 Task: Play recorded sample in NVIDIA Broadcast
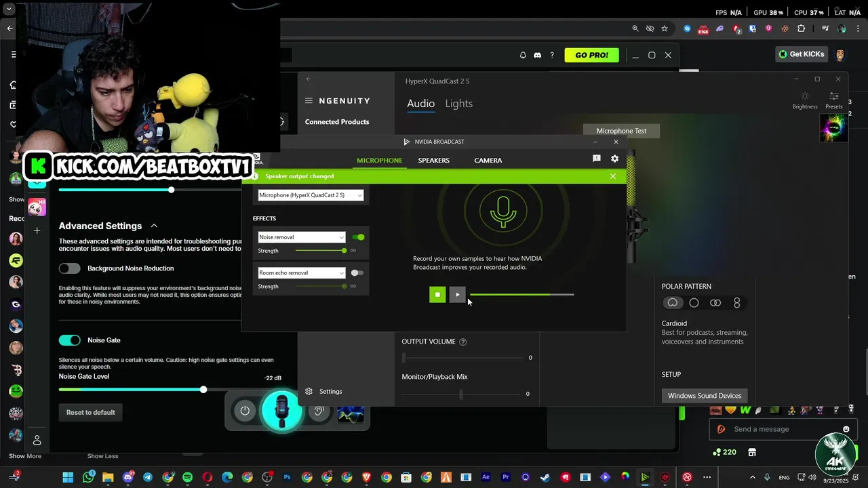coord(457,294)
